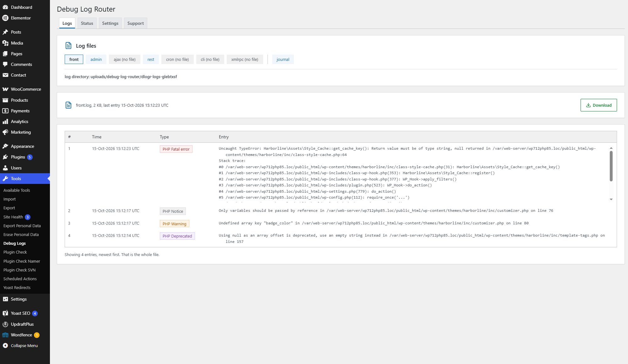The width and height of the screenshot is (628, 364).
Task: Click the WooCommerce logo icon
Action: coord(5,89)
